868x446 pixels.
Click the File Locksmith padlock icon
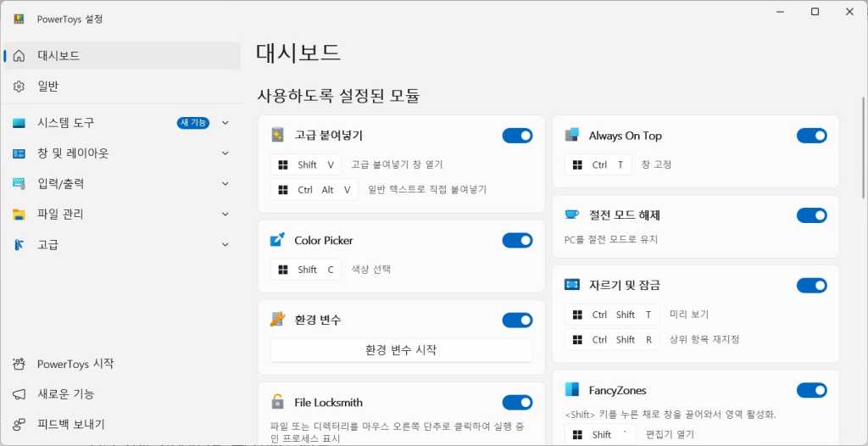point(277,402)
